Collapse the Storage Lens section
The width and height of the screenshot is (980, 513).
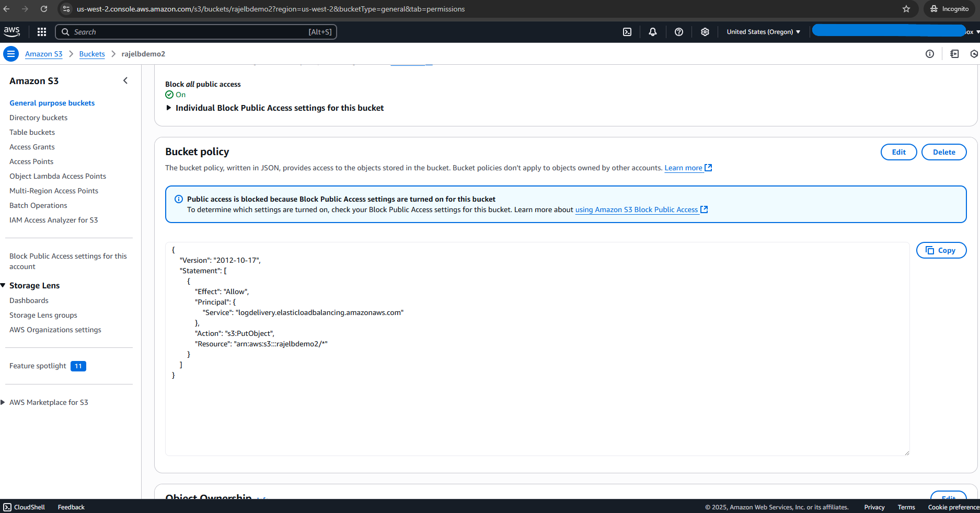pyautogui.click(x=4, y=285)
